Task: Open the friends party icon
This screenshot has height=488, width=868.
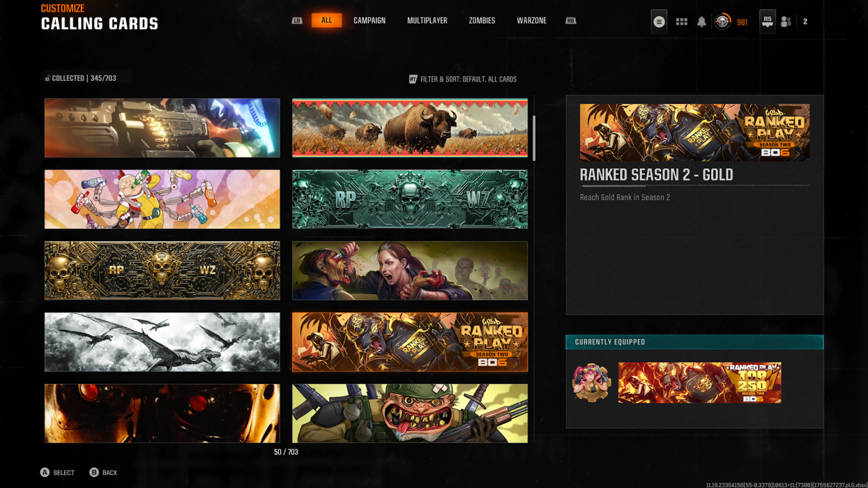Action: click(786, 22)
